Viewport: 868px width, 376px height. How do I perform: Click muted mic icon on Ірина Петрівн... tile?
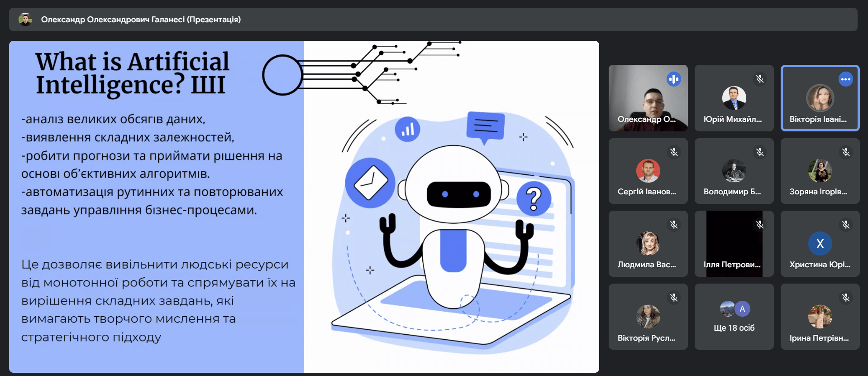[846, 298]
